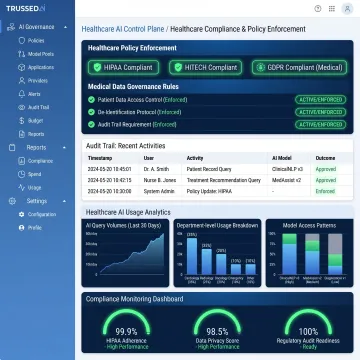
Task: Click the Usage pulse icon
Action: pyautogui.click(x=22, y=188)
